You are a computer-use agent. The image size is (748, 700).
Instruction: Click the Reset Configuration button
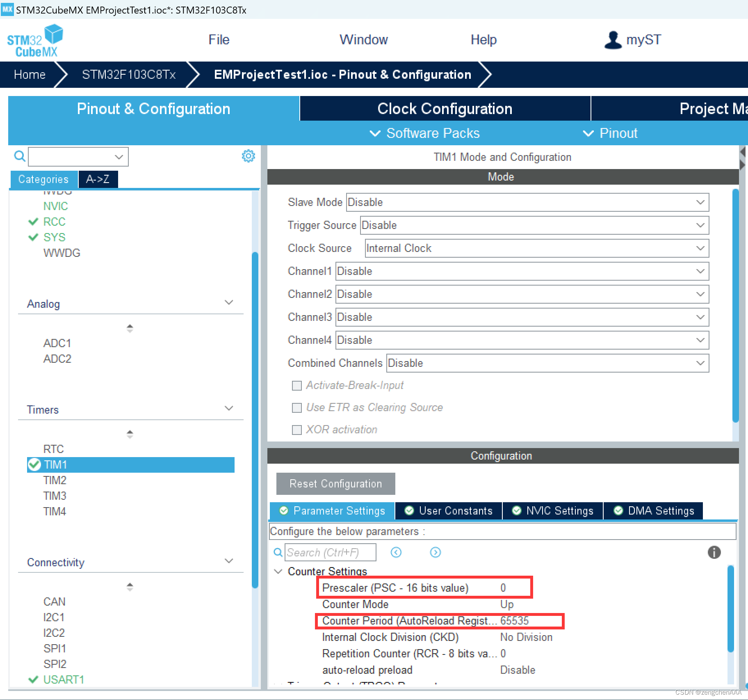pos(335,484)
